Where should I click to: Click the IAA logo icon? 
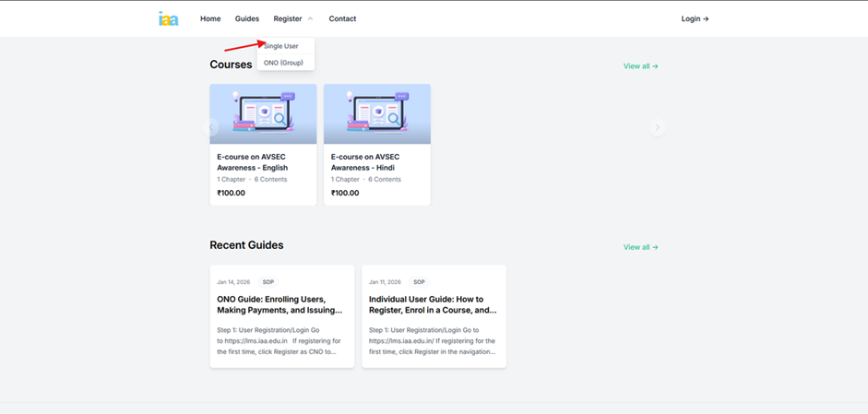coord(168,18)
